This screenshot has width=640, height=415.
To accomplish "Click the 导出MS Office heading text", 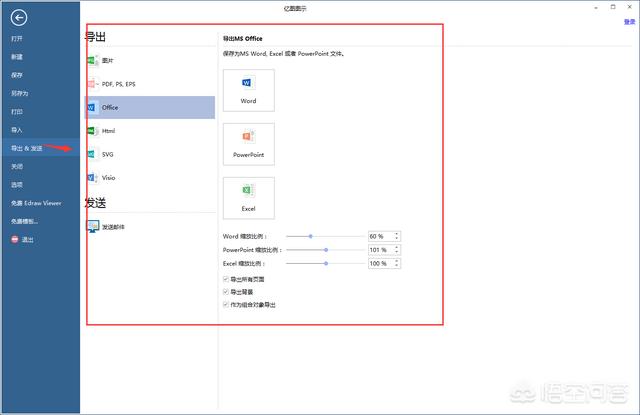I will (242, 38).
